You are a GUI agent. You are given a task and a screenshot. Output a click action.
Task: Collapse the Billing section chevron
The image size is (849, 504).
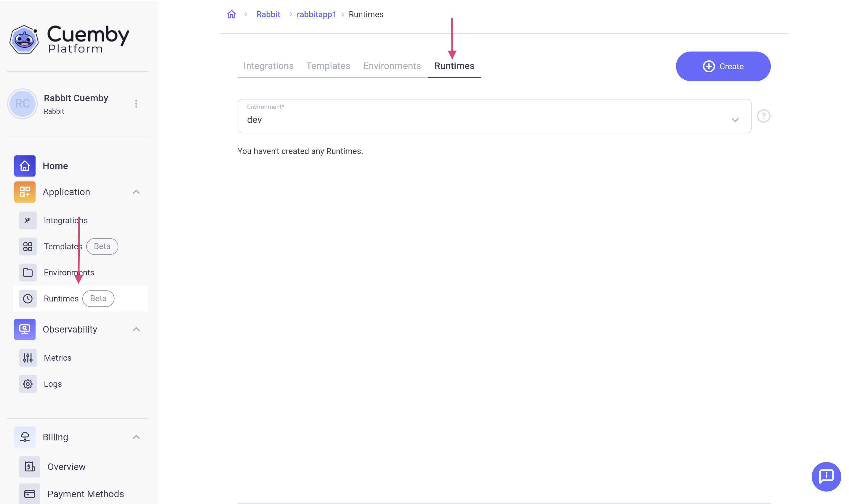coord(136,437)
